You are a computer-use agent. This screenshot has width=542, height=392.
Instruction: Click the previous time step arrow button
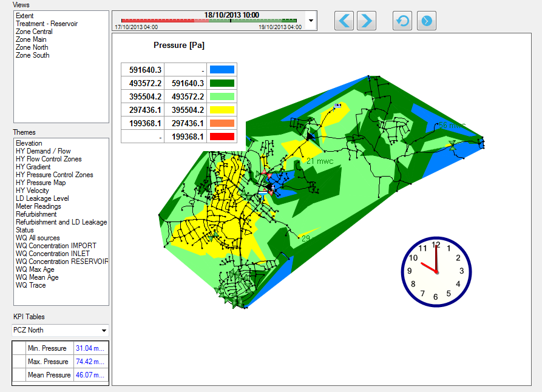344,21
